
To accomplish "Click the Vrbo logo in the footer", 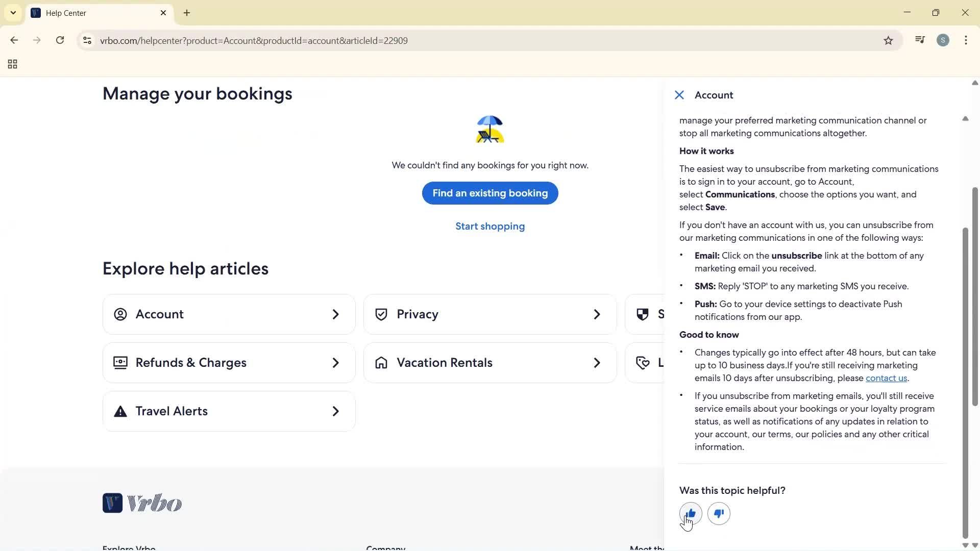I will tap(142, 503).
